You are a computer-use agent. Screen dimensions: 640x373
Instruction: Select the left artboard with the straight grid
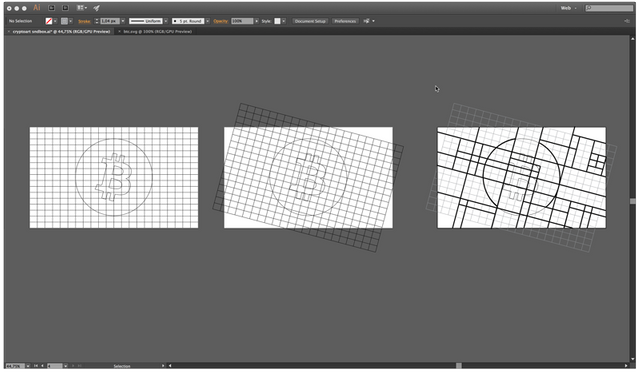114,178
